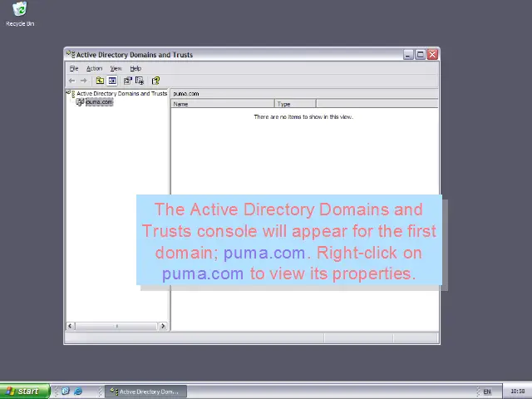Click the EN language indicator in the tray
The image size is (532, 399).
[487, 392]
